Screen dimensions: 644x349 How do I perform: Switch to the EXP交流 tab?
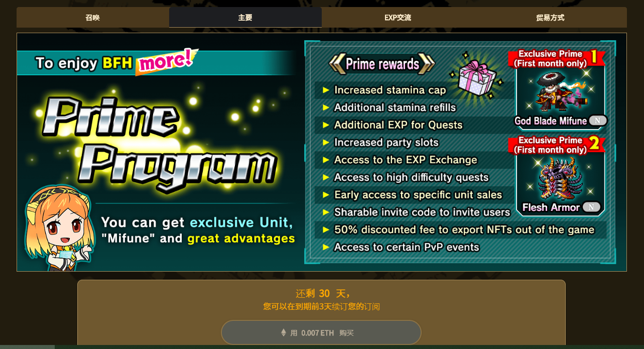tap(398, 18)
